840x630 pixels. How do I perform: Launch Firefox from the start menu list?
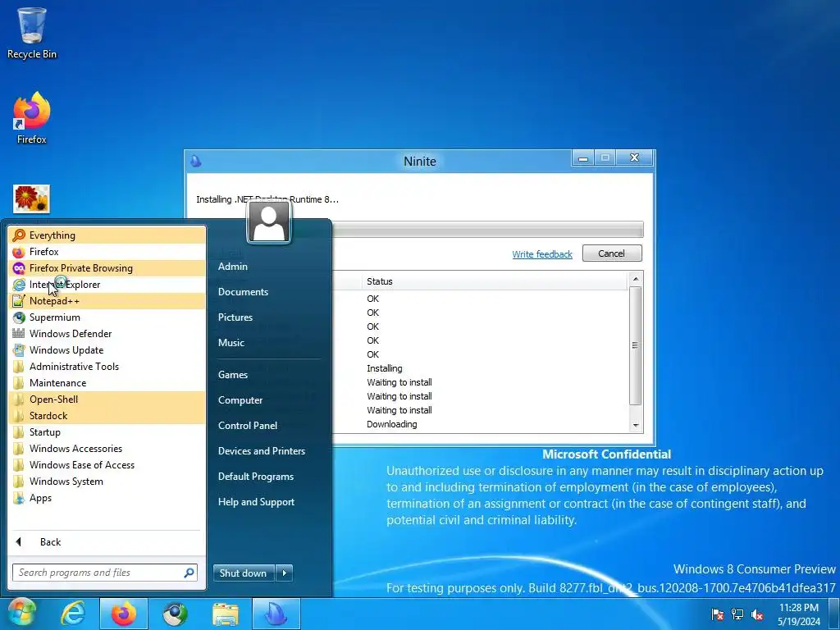point(107,252)
